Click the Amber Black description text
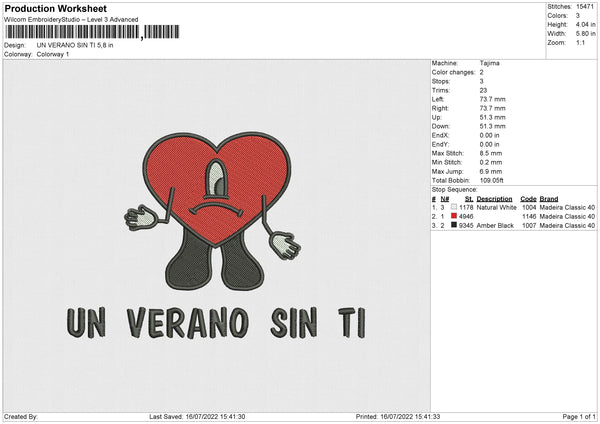The image size is (600, 424). (x=495, y=226)
